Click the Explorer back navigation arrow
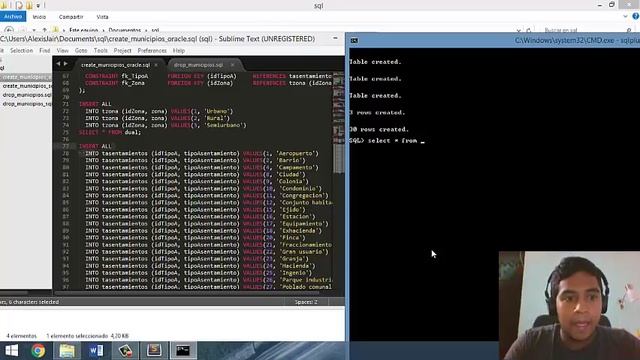 (9, 30)
